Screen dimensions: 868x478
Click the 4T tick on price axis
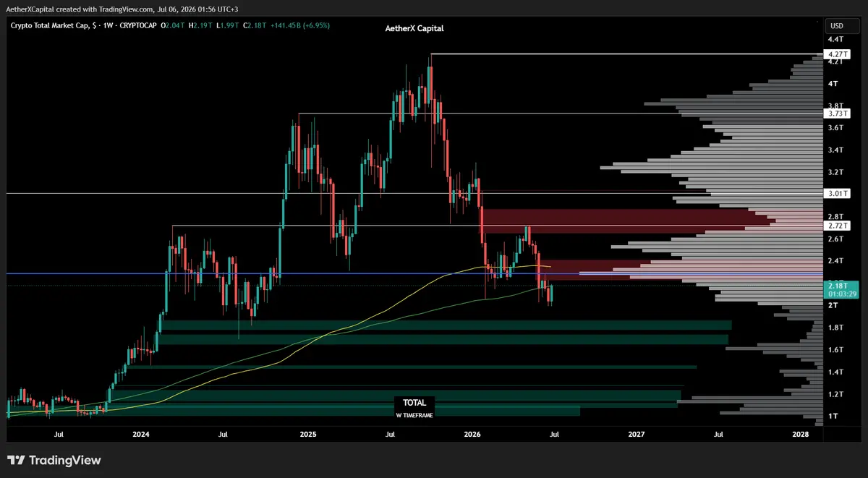tap(834, 84)
